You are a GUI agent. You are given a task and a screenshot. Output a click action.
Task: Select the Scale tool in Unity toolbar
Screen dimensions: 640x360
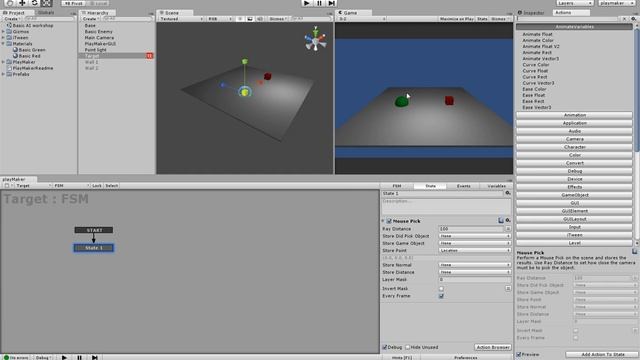tap(47, 3)
